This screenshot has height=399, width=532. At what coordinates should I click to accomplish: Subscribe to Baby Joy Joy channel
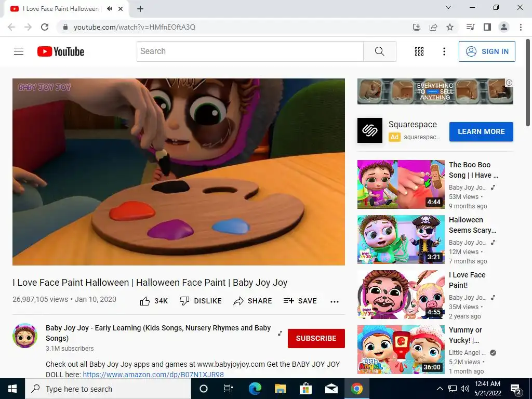(x=316, y=338)
